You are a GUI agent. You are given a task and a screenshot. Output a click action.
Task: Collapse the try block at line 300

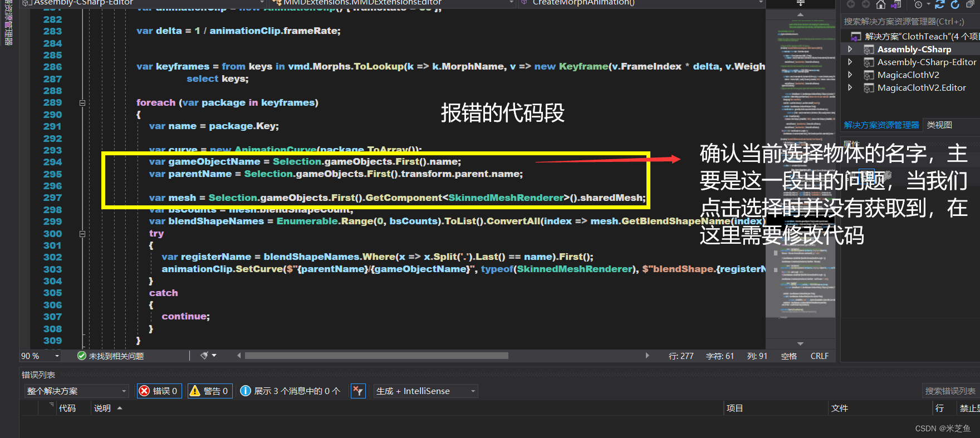[82, 234]
